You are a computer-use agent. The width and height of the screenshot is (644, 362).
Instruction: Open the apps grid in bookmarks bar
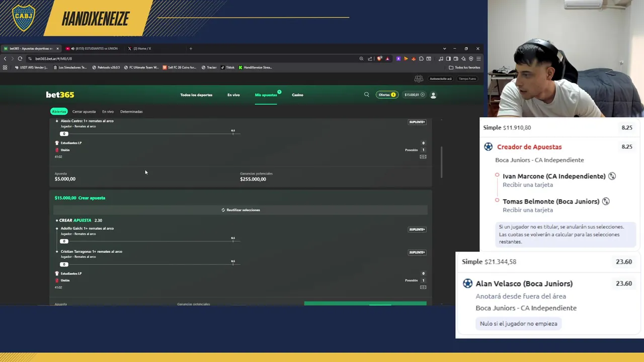[5, 67]
